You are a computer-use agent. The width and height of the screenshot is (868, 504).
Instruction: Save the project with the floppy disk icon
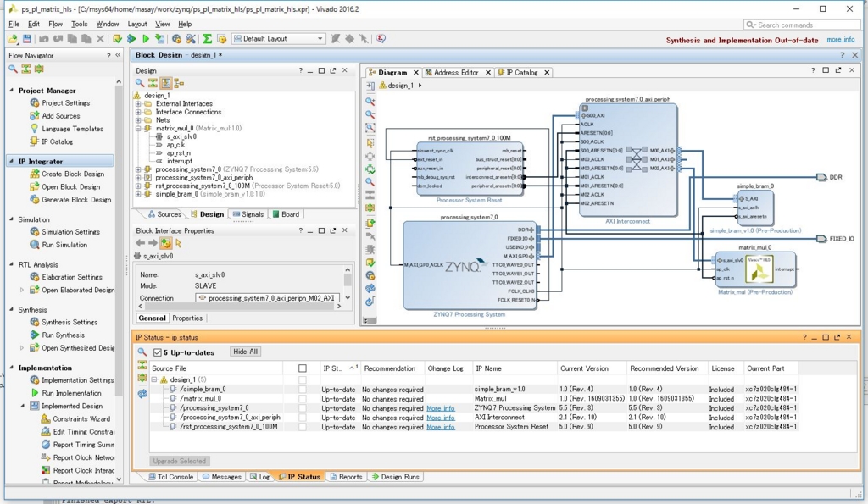pos(27,39)
